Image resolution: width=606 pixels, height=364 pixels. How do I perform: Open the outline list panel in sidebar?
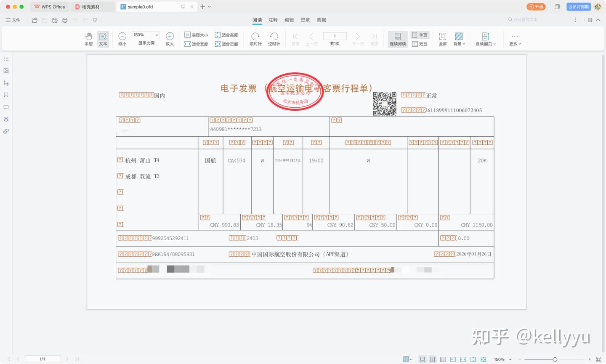[6, 58]
